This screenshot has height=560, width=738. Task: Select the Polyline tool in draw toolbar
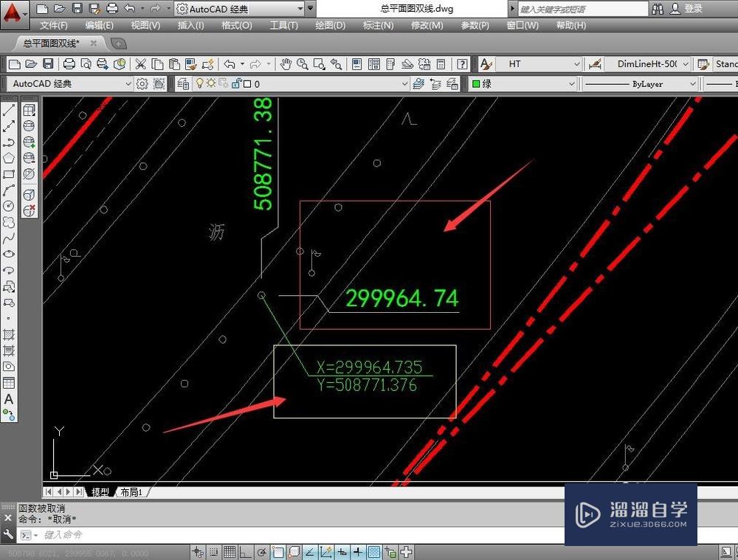point(8,142)
